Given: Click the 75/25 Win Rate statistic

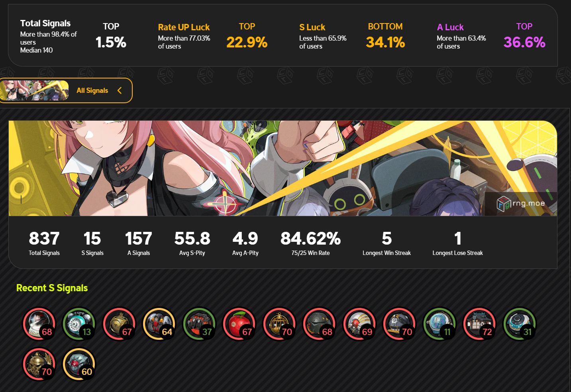Looking at the screenshot, I should [310, 243].
